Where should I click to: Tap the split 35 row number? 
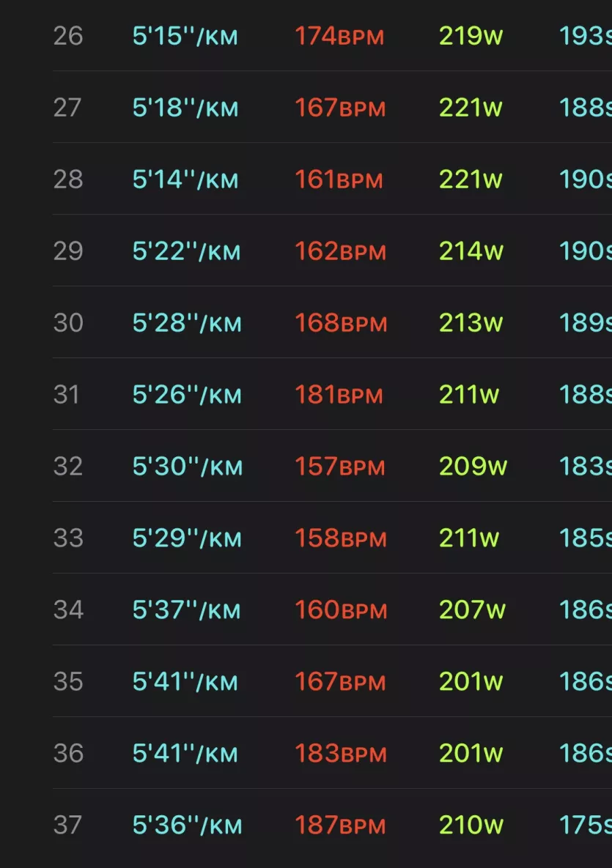coord(68,681)
